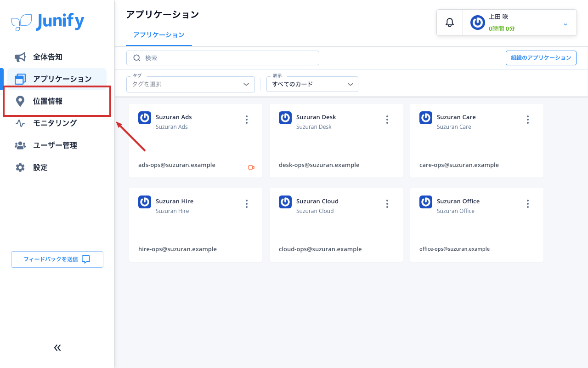
Task: Expand the 上田 咲 user menu chevron
Action: pyautogui.click(x=565, y=24)
